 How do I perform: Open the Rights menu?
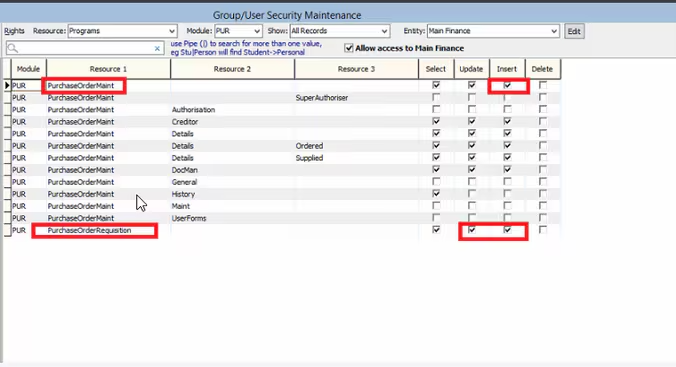tap(14, 31)
